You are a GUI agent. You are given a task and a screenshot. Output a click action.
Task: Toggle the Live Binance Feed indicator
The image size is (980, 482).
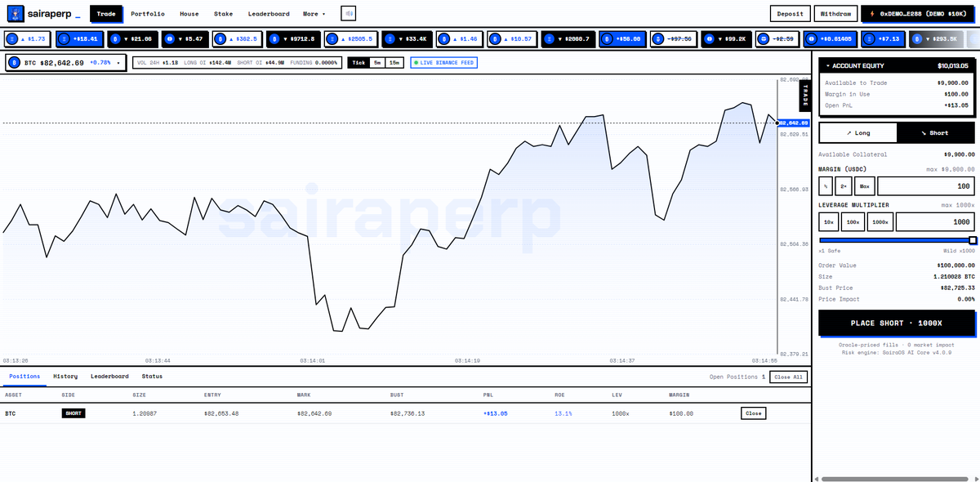443,62
